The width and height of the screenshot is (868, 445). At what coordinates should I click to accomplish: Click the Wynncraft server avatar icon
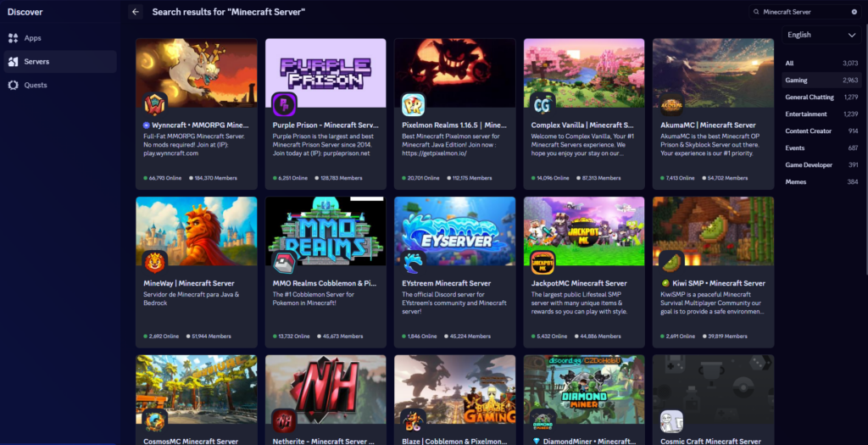(x=154, y=104)
